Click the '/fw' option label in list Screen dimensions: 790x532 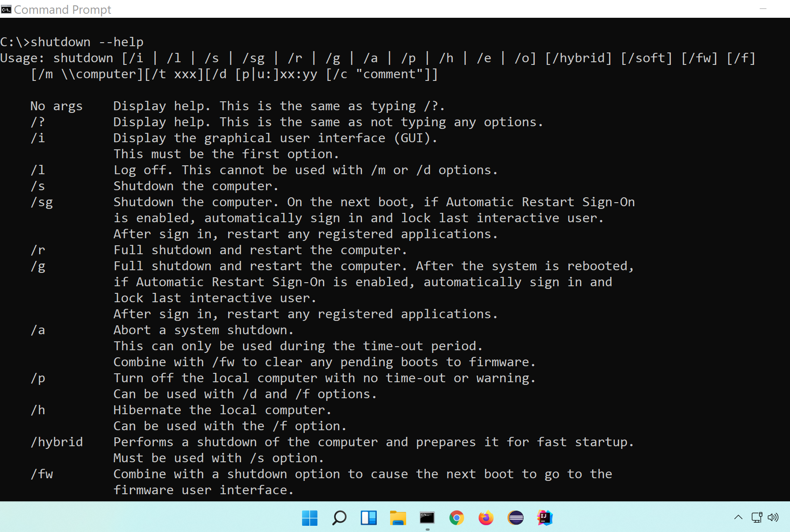42,474
